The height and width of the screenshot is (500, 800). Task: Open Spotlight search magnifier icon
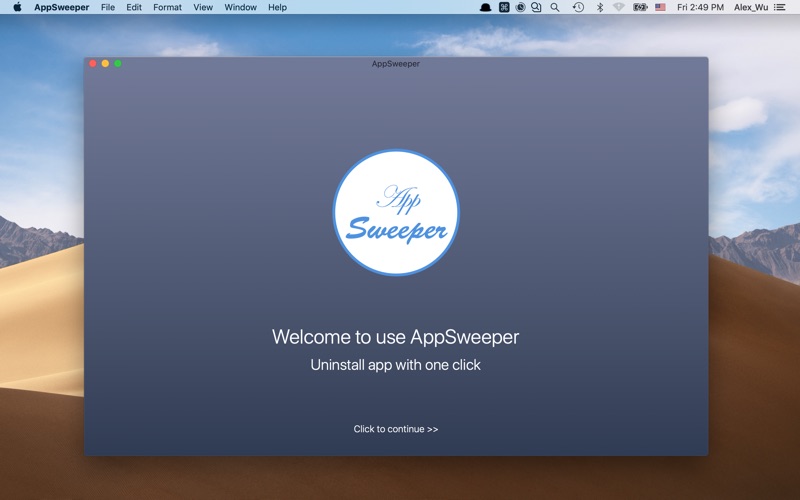[555, 7]
